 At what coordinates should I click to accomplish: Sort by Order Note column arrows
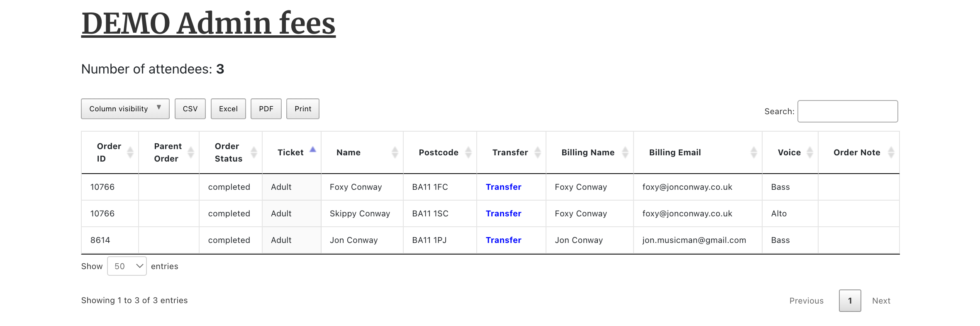pyautogui.click(x=891, y=152)
